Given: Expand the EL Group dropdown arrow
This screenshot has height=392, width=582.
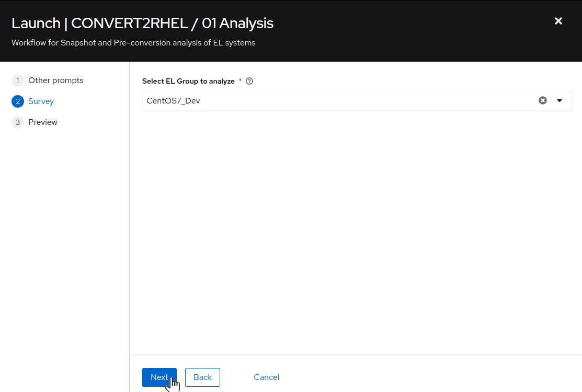Looking at the screenshot, I should point(560,100).
